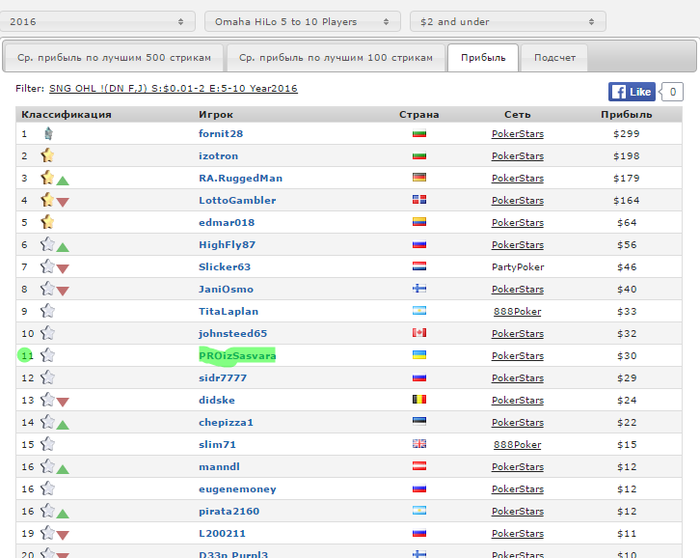
Task: Click the red down arrow in L200211 row
Action: coord(62,535)
